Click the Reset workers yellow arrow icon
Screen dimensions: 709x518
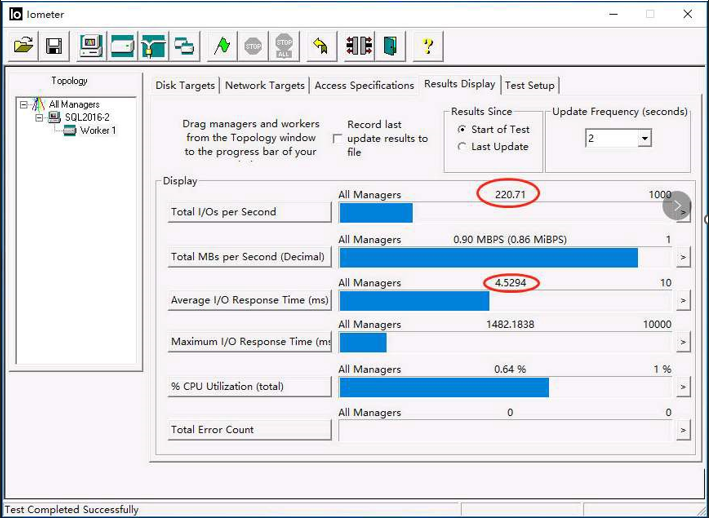click(319, 46)
